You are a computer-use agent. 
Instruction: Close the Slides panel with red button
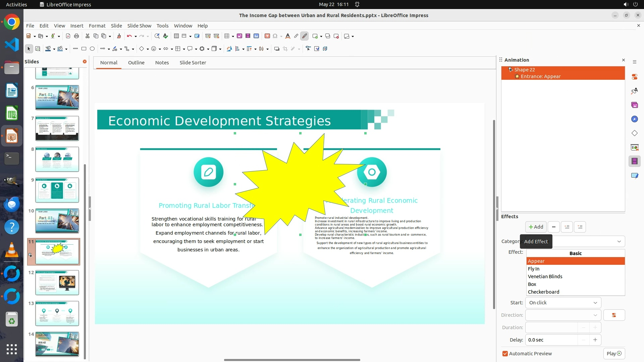click(x=85, y=62)
